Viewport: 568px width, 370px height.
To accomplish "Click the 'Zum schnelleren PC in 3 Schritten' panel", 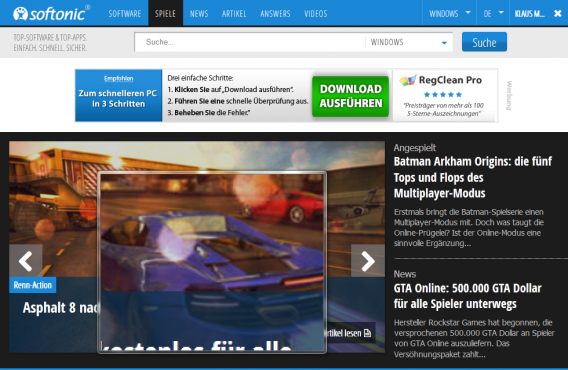I will (118, 95).
